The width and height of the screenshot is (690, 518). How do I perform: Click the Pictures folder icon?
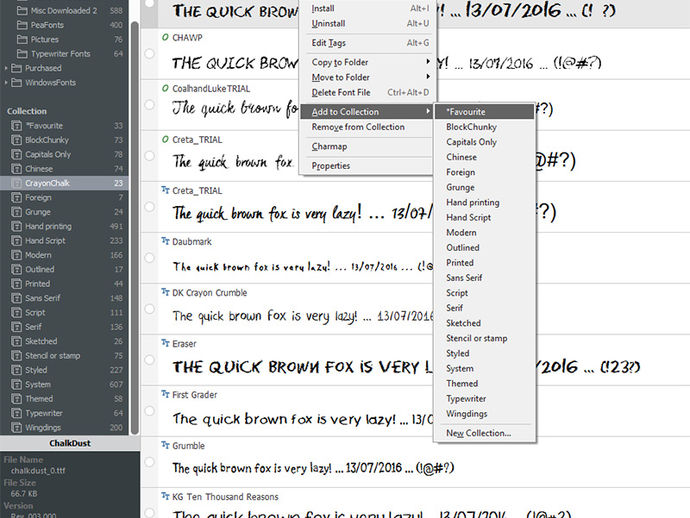click(22, 40)
